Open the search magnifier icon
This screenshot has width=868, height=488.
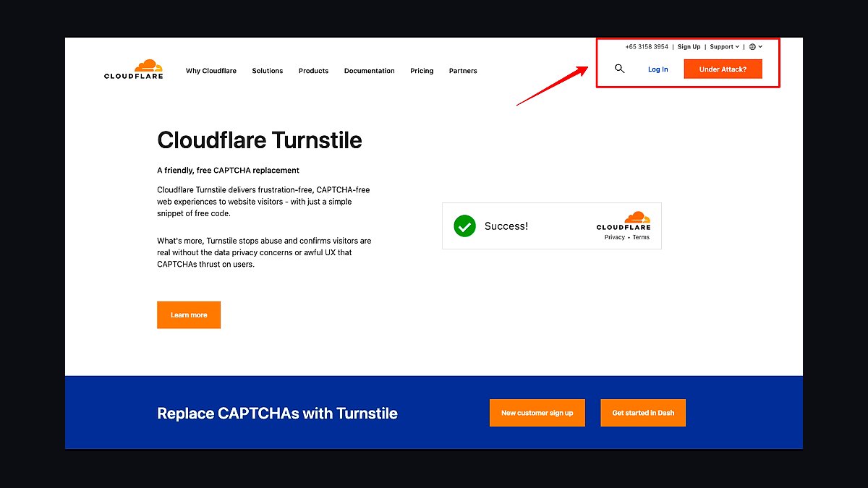coord(619,69)
